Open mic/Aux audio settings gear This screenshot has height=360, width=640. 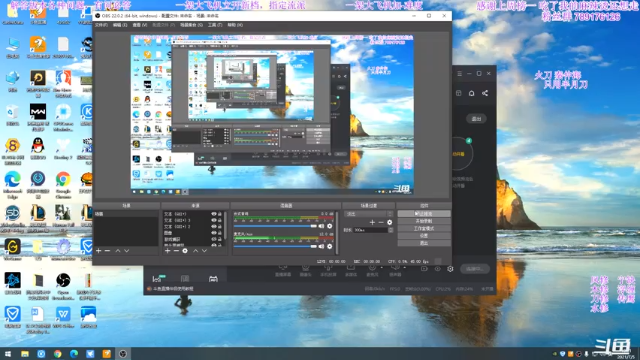(x=330, y=247)
